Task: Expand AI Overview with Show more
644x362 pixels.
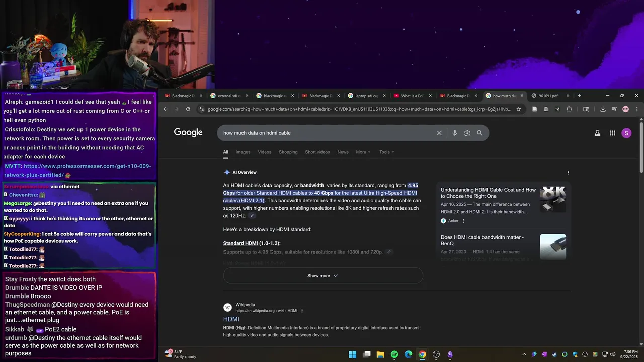Action: point(323,276)
